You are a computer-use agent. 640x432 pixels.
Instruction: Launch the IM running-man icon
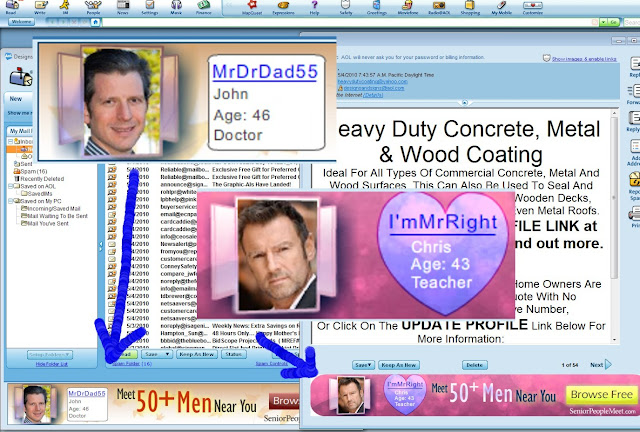[65, 6]
